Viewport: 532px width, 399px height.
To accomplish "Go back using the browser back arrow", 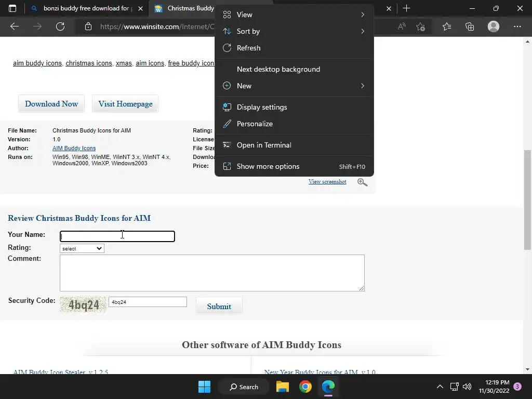I will tap(14, 26).
